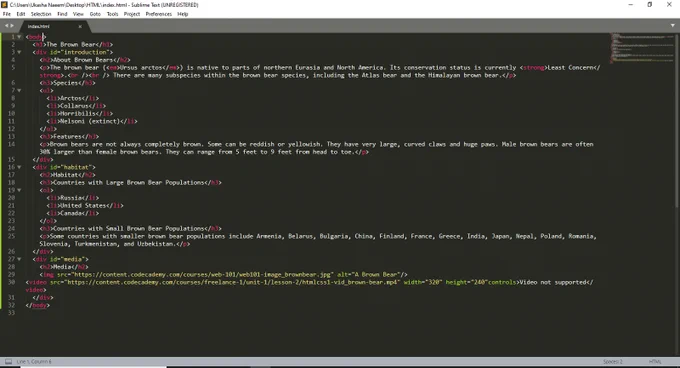Change syntax via HTML status label
Image resolution: width=680 pixels, height=368 pixels.
655,361
